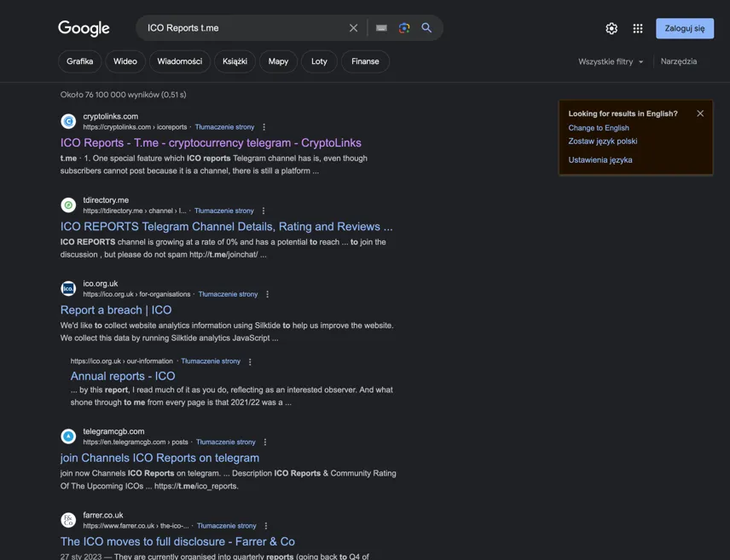Viewport: 730px width, 560px height.
Task: Open the three-dot menu for telegramcgb.com result
Action: click(x=265, y=442)
